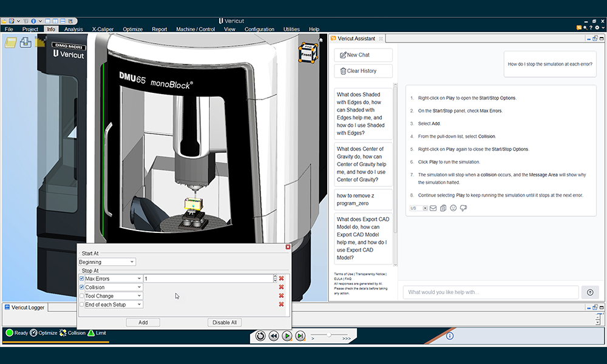Screen dimensions: 607x364
Task: Remove the Tool Change stop condition
Action: (x=282, y=295)
